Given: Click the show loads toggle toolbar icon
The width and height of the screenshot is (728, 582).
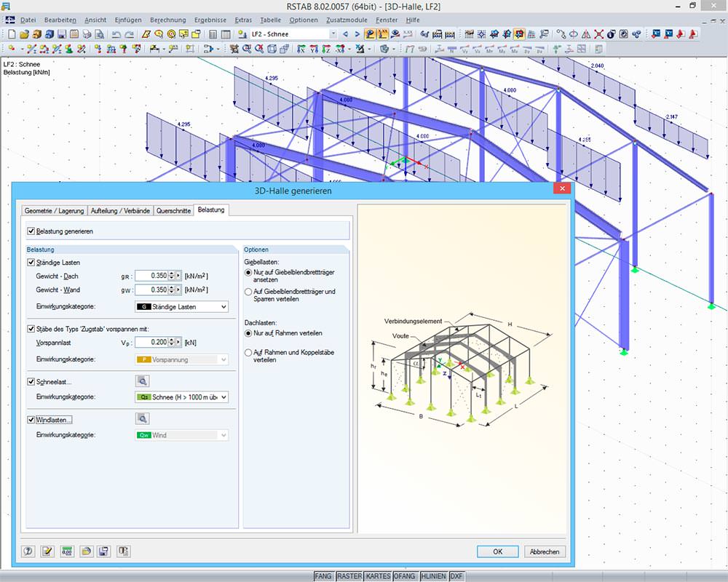Looking at the screenshot, I should coord(370,34).
